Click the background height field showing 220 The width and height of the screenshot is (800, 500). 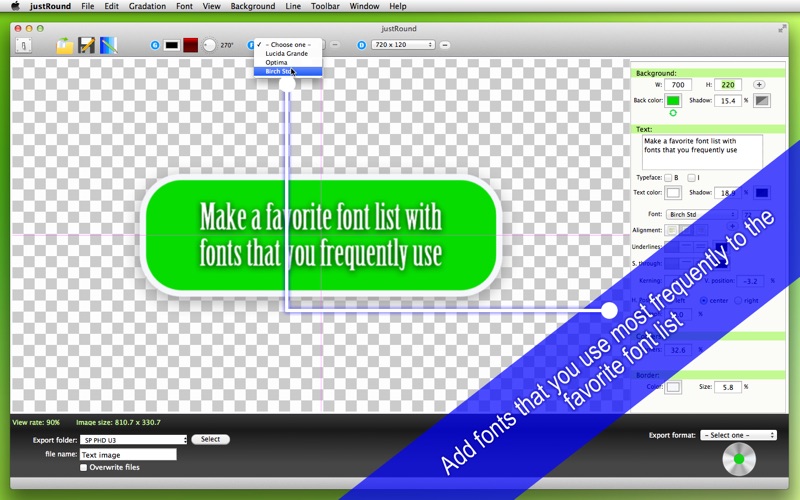pyautogui.click(x=728, y=85)
